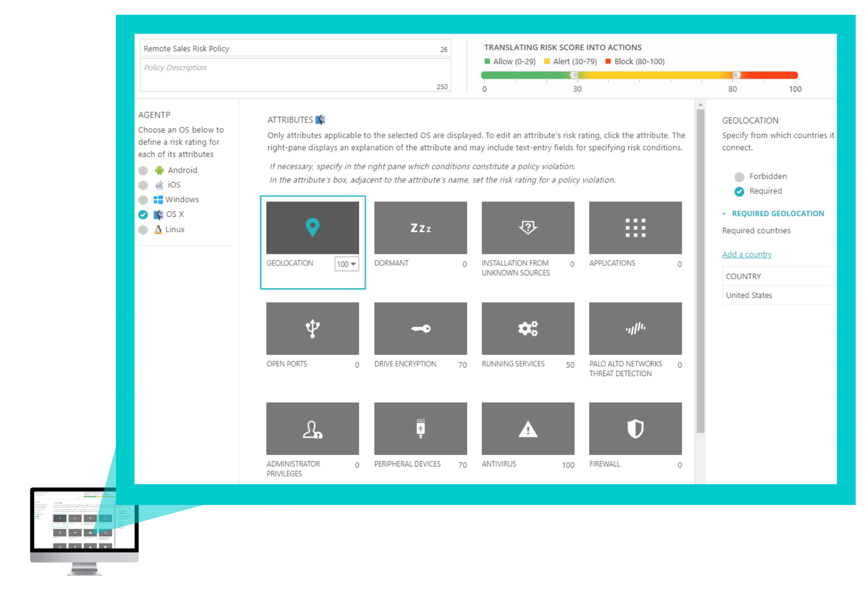Open the Geolocation risk rating dropdown
This screenshot has width=868, height=608.
coord(346,264)
